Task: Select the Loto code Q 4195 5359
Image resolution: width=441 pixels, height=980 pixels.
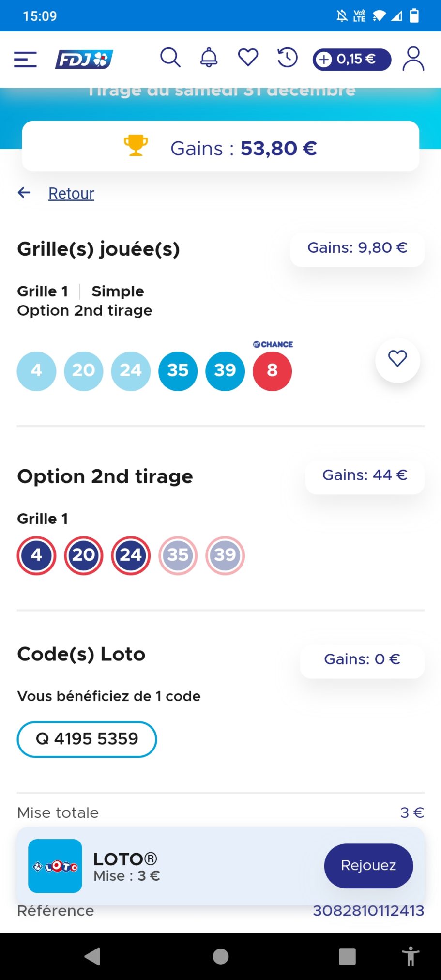Action: pos(87,739)
